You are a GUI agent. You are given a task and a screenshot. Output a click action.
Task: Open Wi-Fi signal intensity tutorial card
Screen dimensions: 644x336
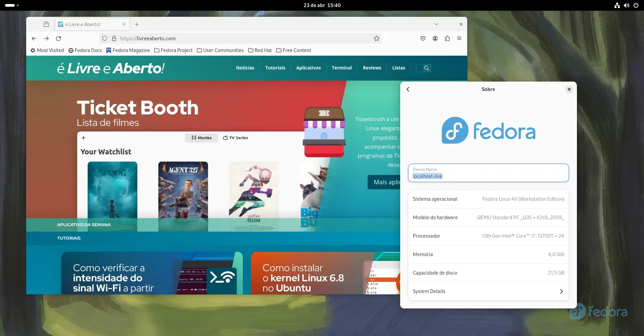152,273
